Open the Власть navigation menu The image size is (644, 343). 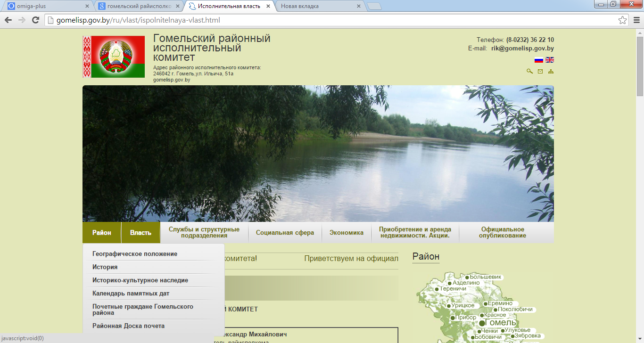tap(140, 233)
